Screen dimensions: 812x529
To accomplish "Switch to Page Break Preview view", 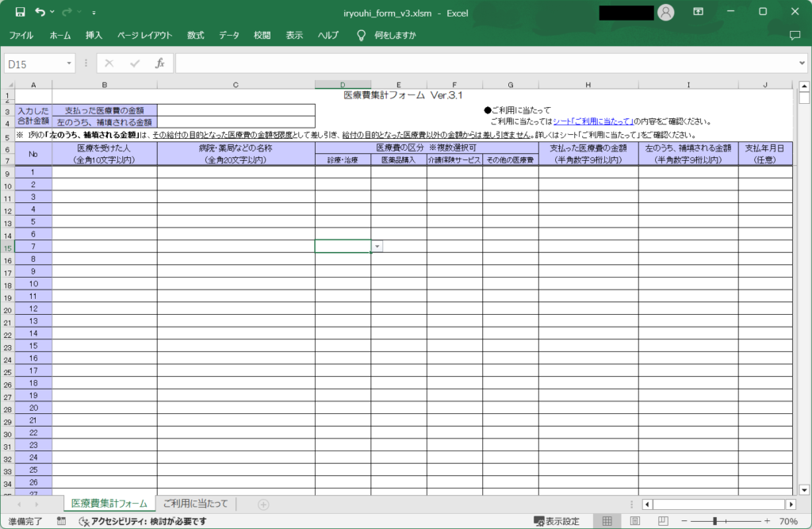I will click(x=662, y=521).
